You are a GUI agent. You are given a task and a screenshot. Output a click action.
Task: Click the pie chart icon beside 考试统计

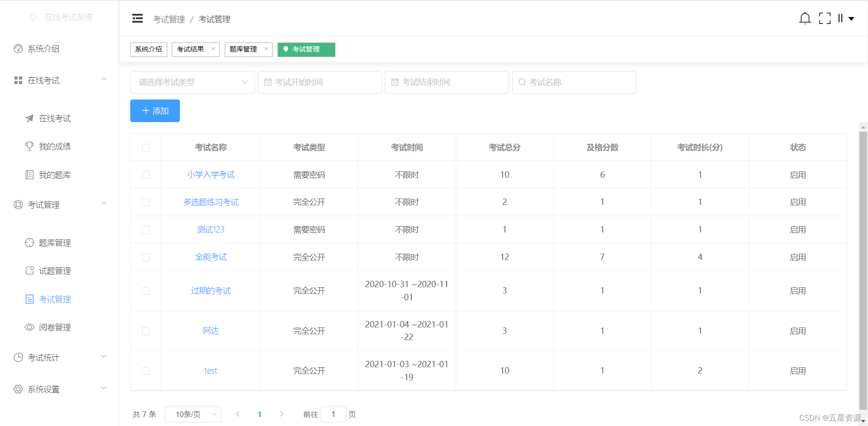[18, 358]
